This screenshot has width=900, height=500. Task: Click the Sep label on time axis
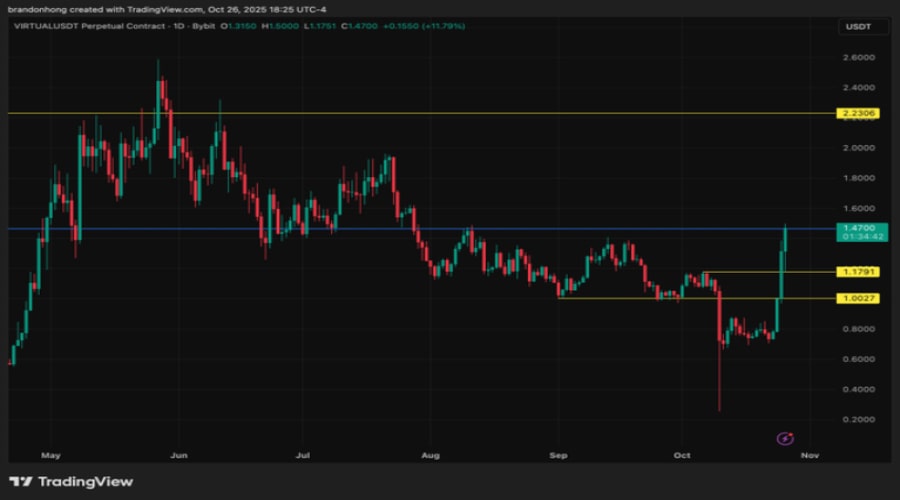pyautogui.click(x=558, y=455)
